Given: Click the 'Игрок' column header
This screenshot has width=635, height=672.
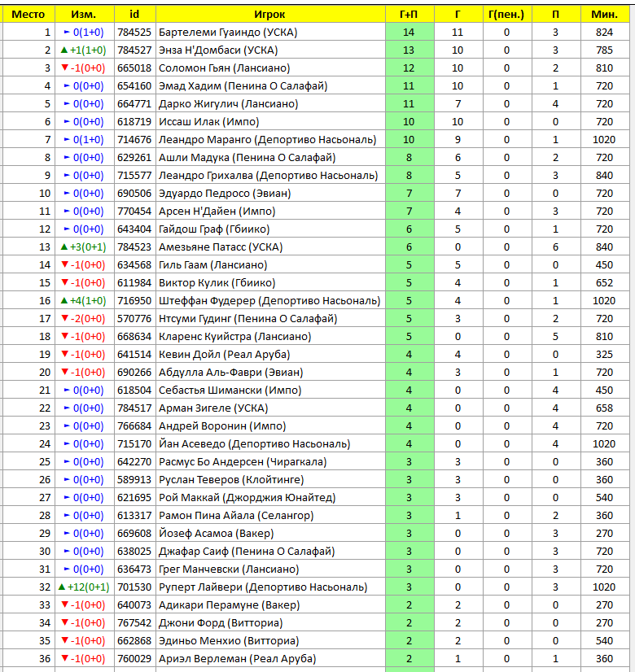Looking at the screenshot, I should [x=270, y=14].
